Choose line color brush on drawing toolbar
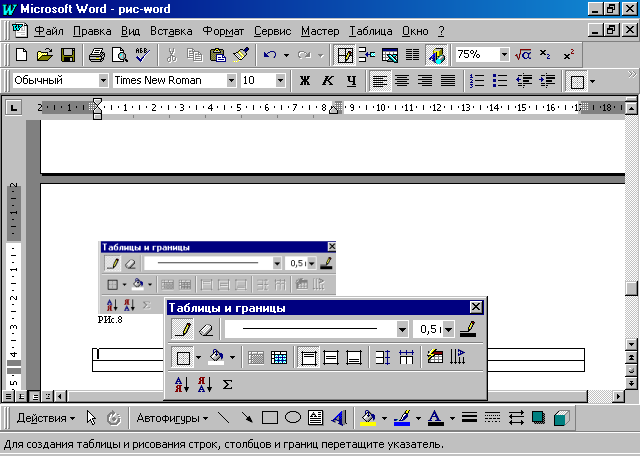 point(402,418)
